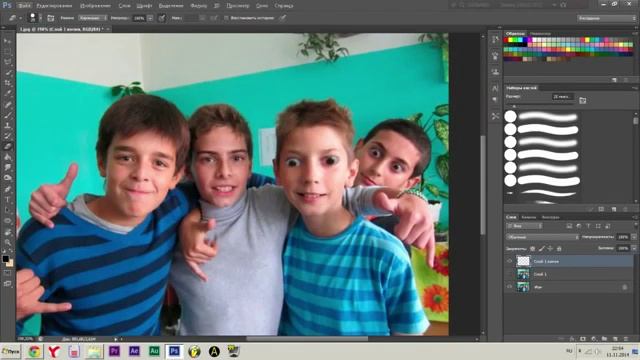Click the Windows Start button
Screen dimensions: 640x360
pyautogui.click(x=11, y=351)
